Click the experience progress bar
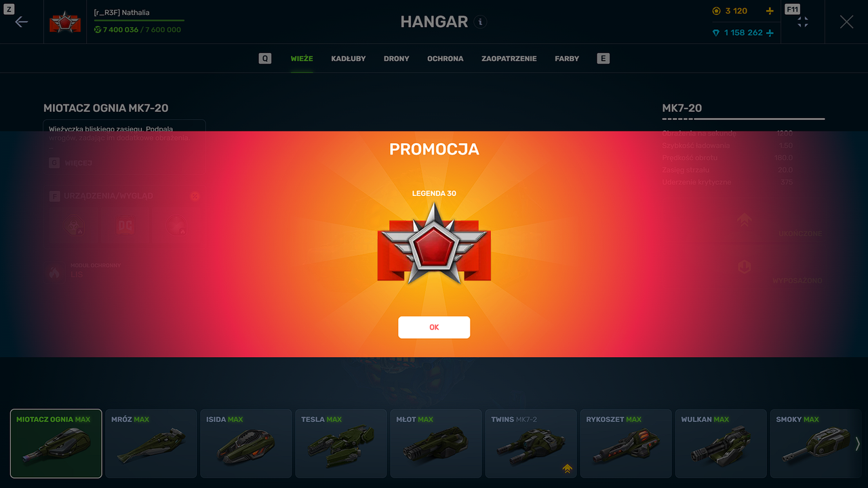 click(139, 20)
